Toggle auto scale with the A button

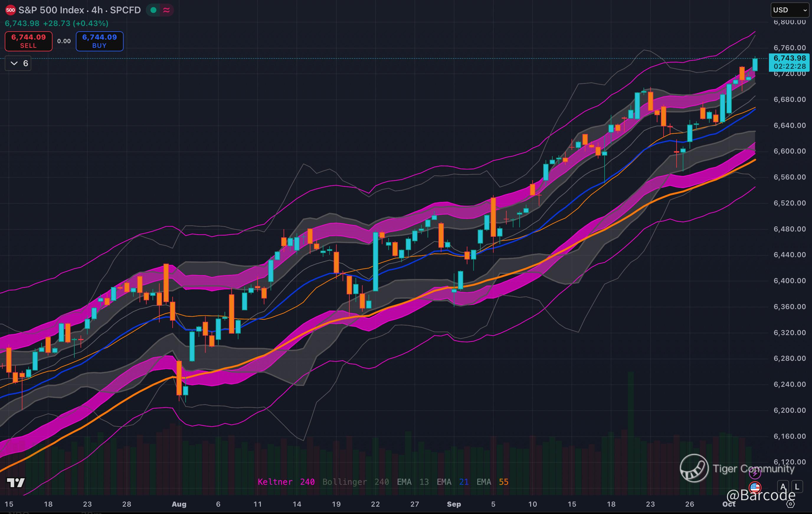pyautogui.click(x=783, y=487)
